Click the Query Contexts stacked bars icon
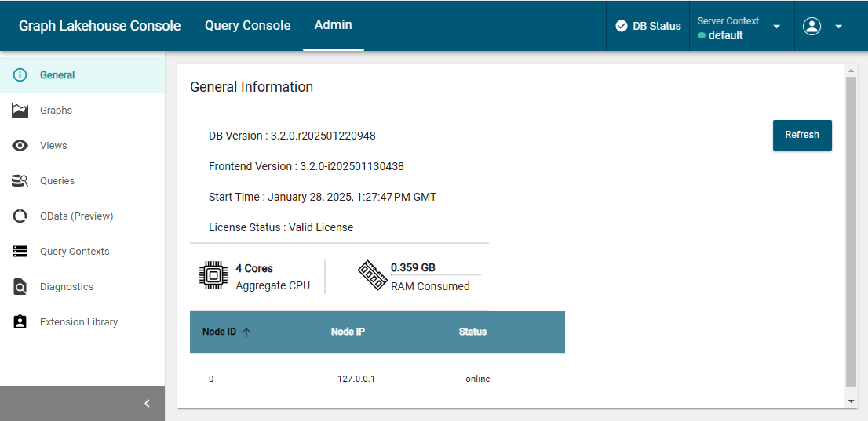 click(20, 252)
